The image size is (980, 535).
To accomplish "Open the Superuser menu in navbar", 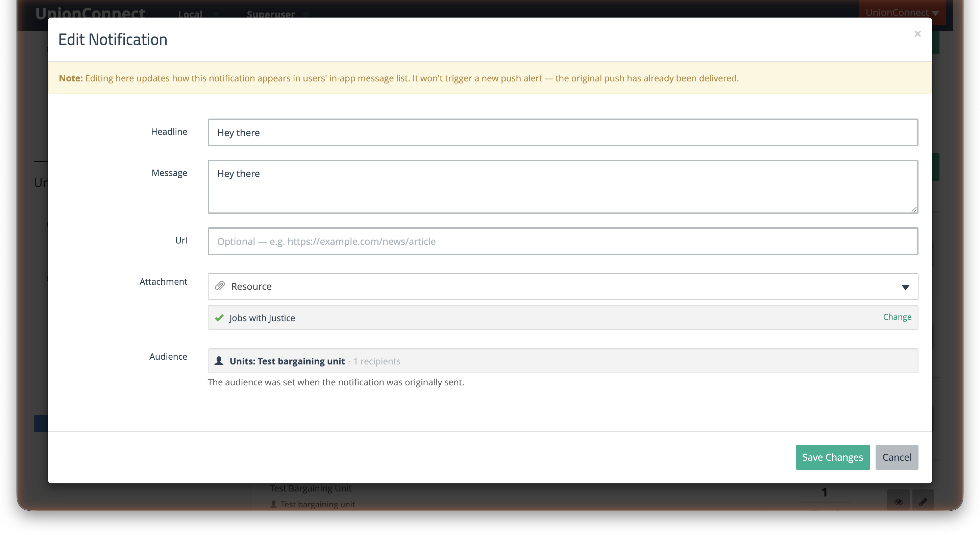I will [278, 14].
